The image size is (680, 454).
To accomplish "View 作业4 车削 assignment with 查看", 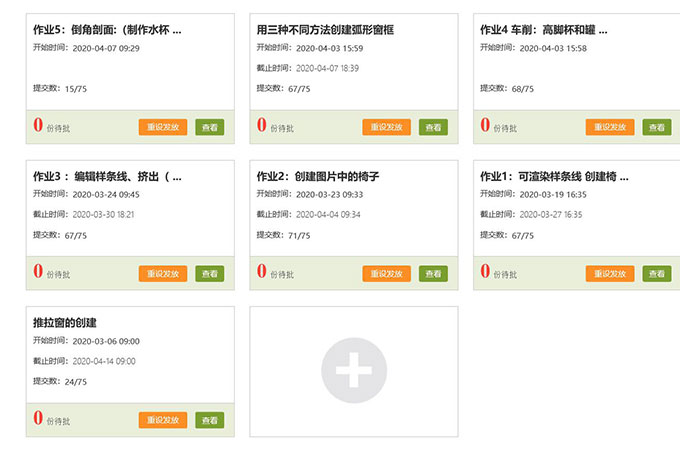I will [656, 127].
